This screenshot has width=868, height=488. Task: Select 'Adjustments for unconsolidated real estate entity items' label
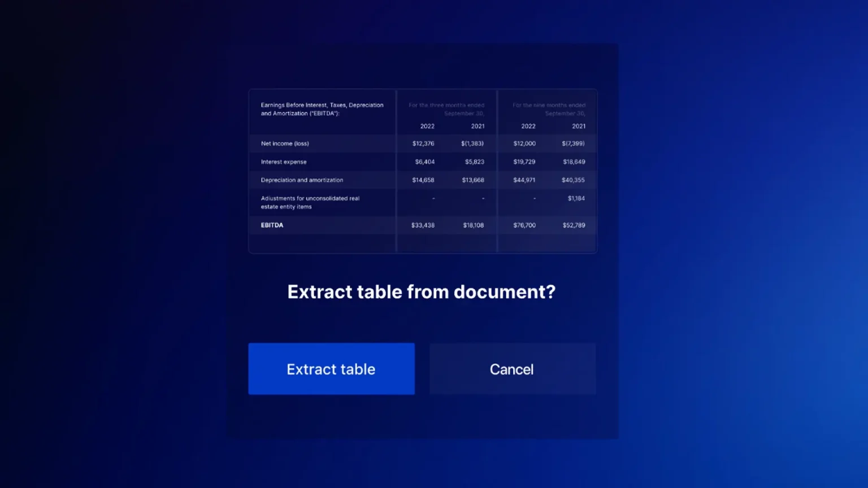click(x=310, y=202)
